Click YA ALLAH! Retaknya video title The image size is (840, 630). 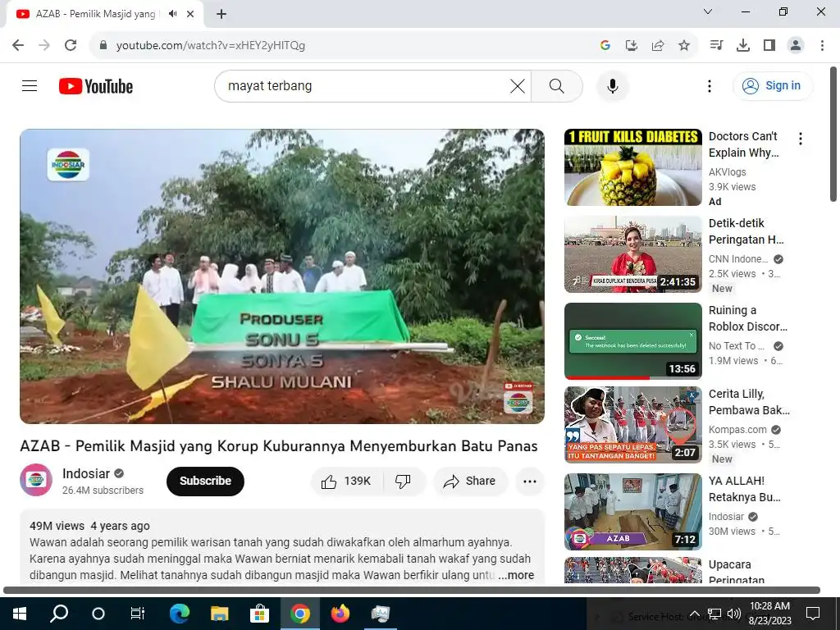pos(745,489)
